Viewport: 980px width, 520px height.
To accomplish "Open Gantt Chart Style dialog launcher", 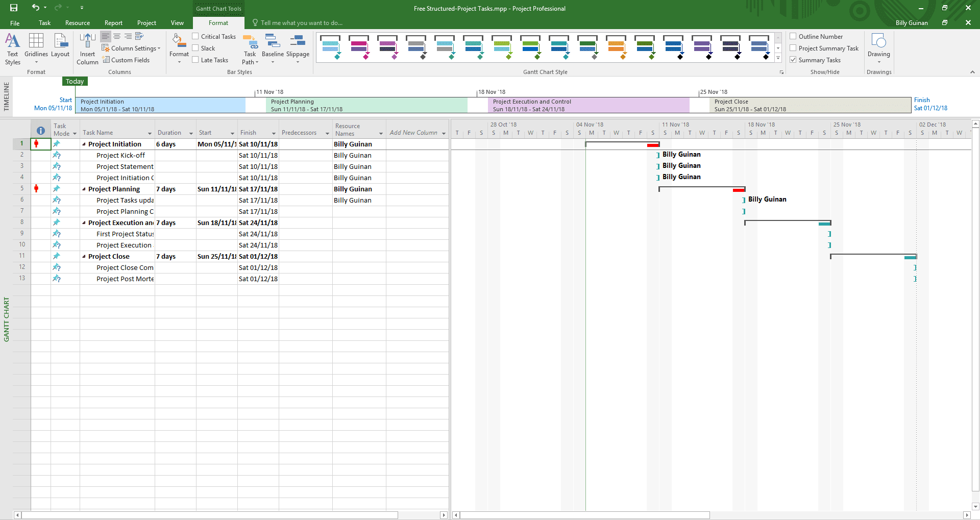I will click(781, 72).
